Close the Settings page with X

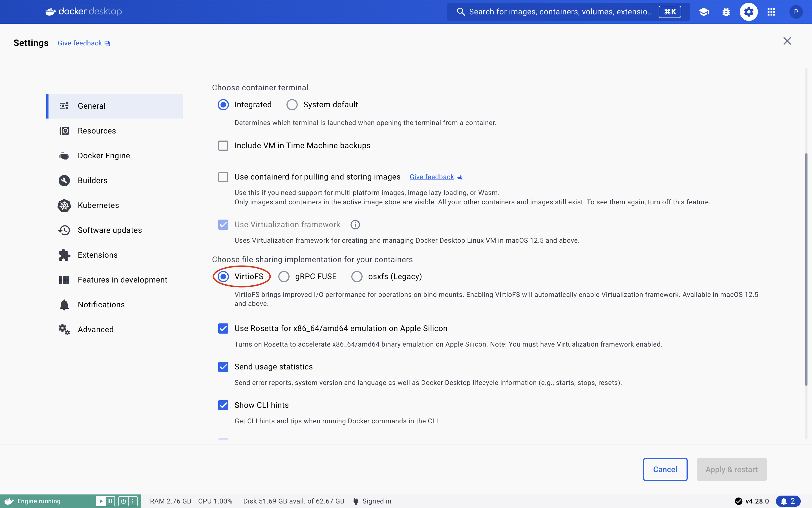(x=787, y=41)
